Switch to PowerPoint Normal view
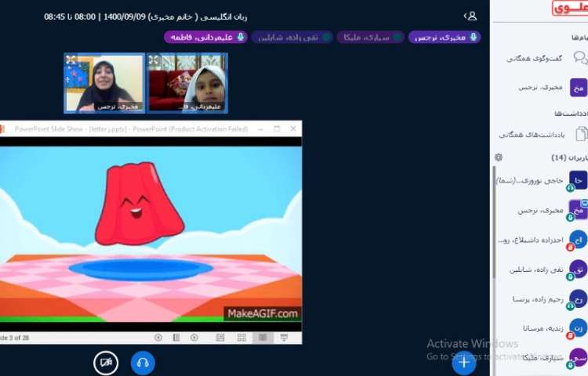This screenshot has height=376, width=588. click(220, 338)
